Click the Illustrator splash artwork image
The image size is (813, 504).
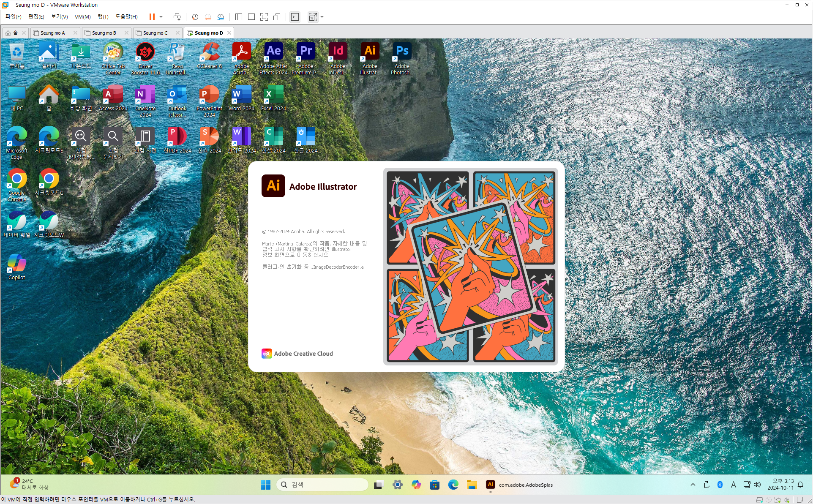[471, 266]
